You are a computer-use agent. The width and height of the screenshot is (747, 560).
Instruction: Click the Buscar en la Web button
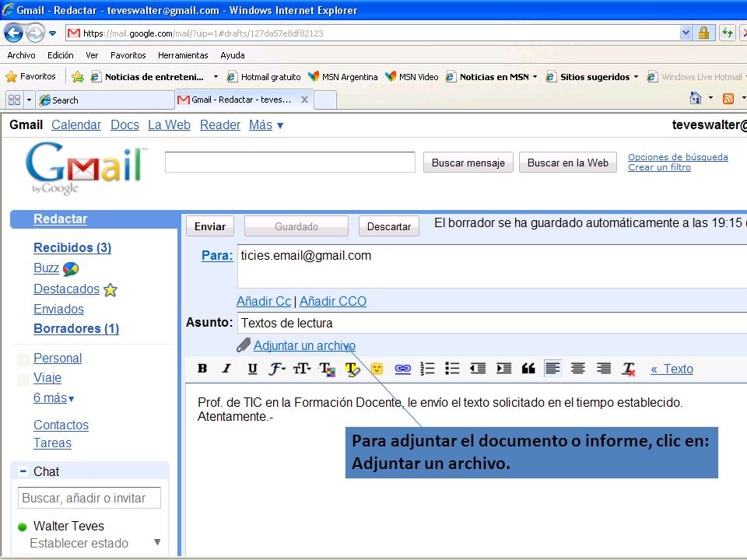coord(567,163)
